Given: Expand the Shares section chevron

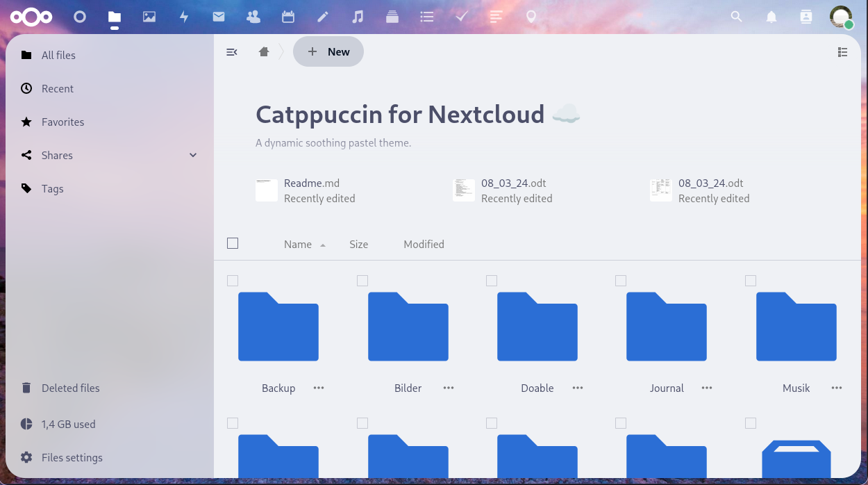Looking at the screenshot, I should pyautogui.click(x=193, y=155).
